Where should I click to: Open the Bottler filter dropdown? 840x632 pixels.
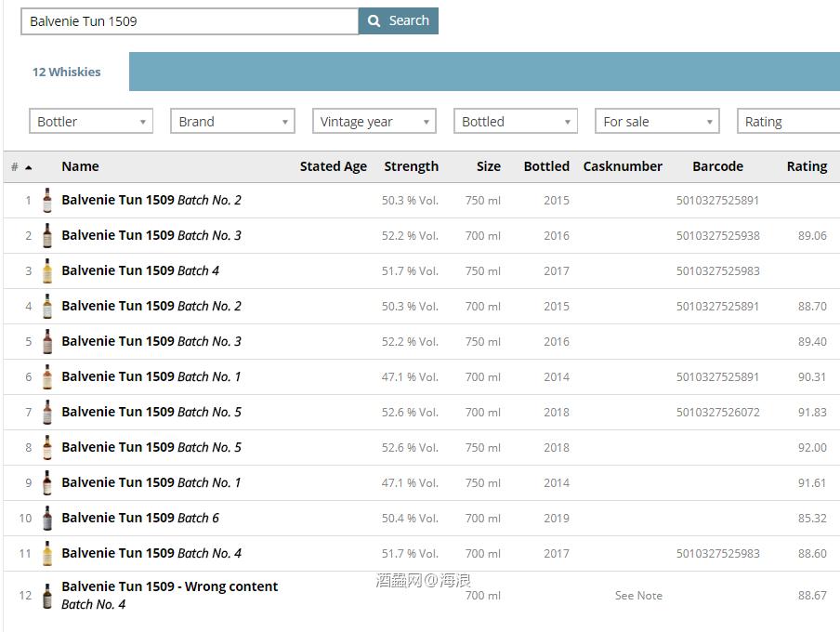click(91, 121)
